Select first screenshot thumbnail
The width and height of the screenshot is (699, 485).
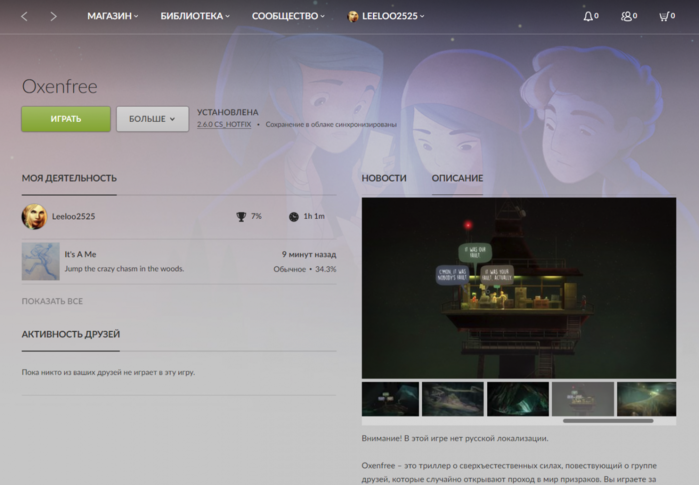click(x=390, y=399)
